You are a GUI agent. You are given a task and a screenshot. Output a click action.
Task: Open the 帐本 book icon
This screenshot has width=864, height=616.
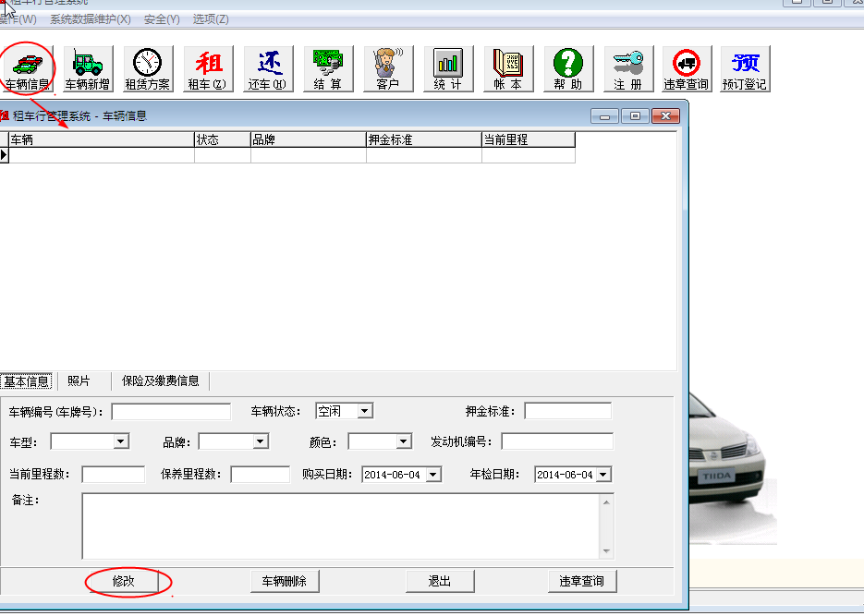(508, 69)
